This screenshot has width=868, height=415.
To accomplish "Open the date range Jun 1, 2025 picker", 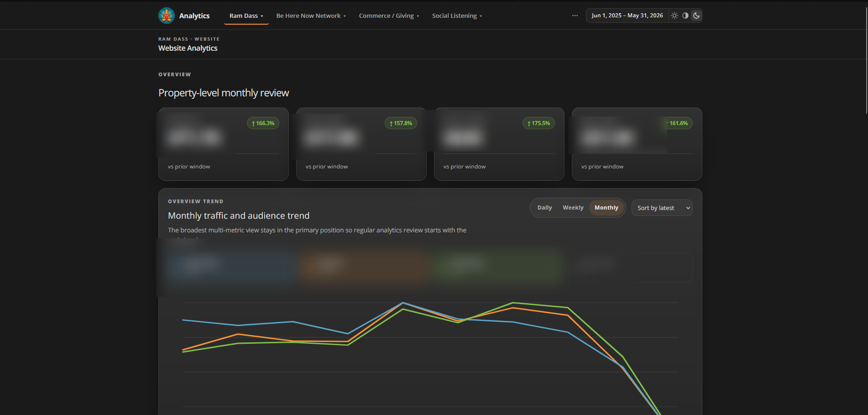I will pyautogui.click(x=627, y=16).
